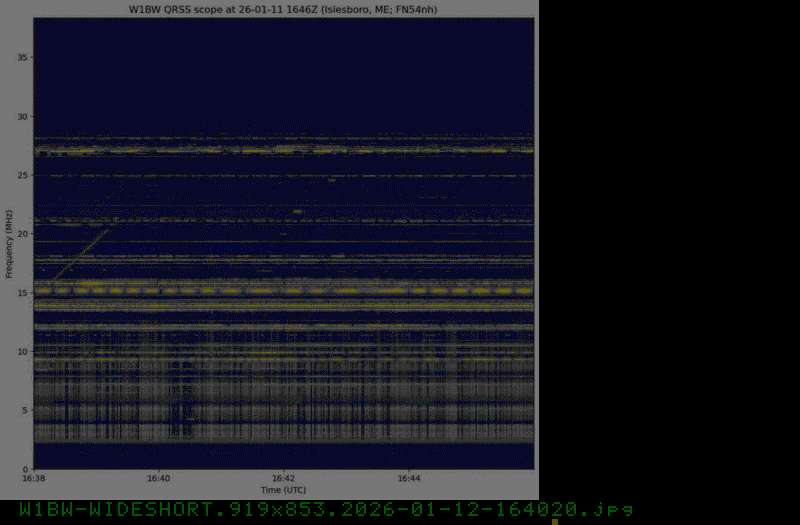Viewport: 800px width, 525px height.
Task: Click the W1BW-WIDESHORT filename text at bottom
Action: coord(326,510)
